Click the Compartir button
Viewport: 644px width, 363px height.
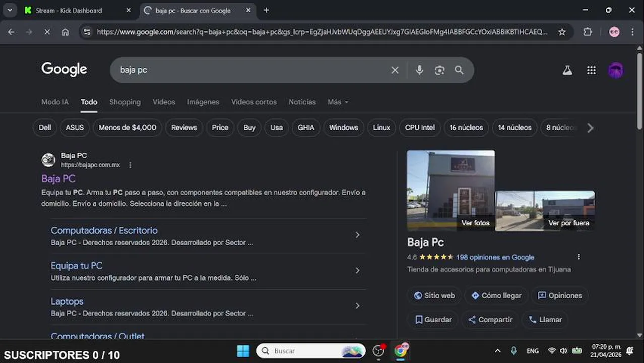pyautogui.click(x=490, y=320)
